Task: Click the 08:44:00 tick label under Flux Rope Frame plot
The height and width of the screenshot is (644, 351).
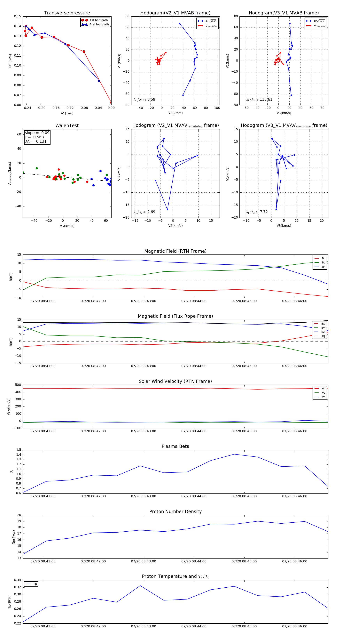Action: pos(194,366)
